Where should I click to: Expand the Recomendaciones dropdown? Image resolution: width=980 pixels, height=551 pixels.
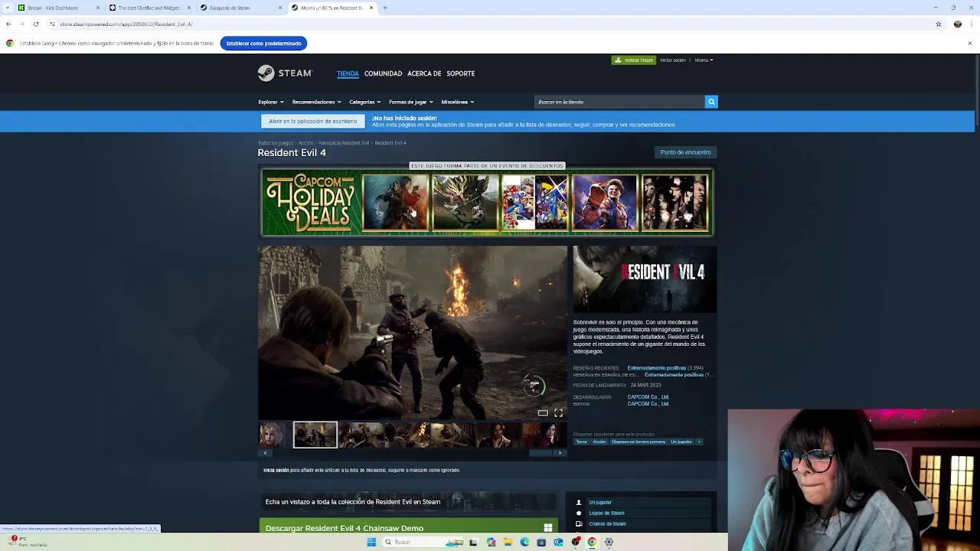point(316,102)
